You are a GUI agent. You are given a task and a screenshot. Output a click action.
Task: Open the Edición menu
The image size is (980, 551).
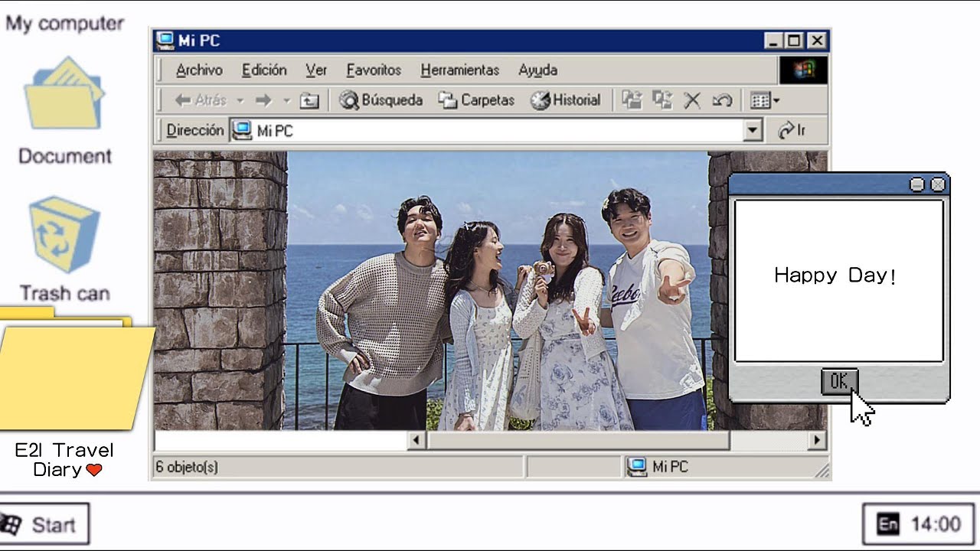click(x=264, y=70)
